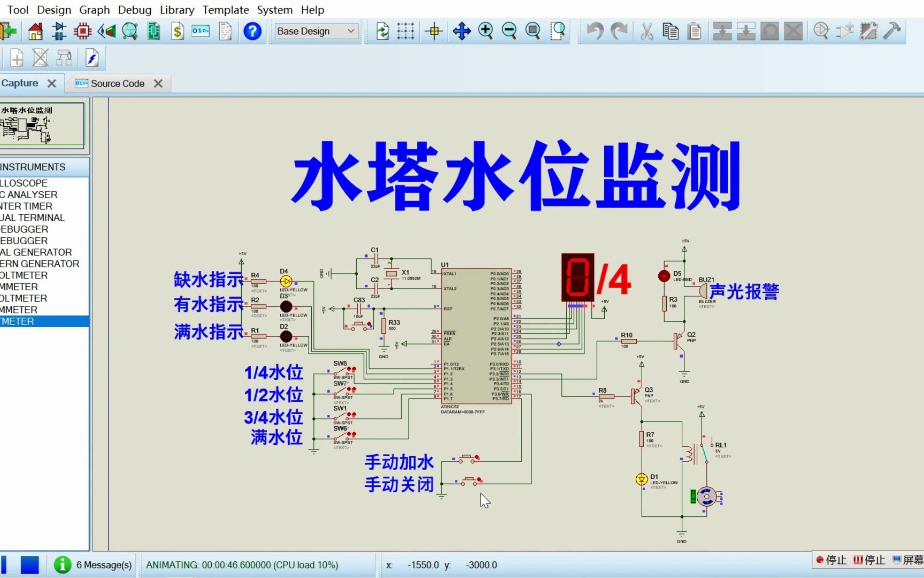The image size is (924, 578).
Task: Close the Source Code tab
Action: coord(158,83)
